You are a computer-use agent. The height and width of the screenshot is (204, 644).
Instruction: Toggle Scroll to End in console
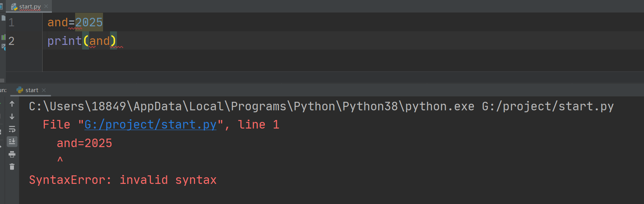[12, 142]
